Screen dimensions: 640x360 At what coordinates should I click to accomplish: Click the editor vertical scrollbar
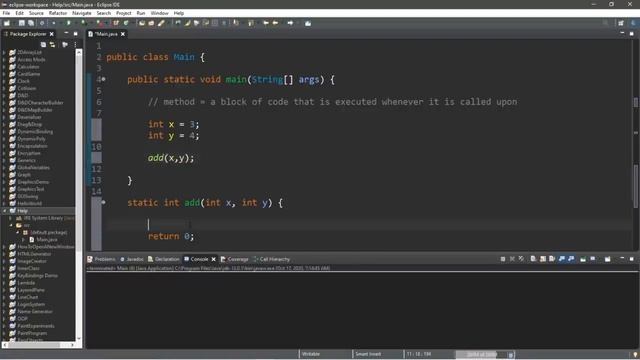[636, 186]
